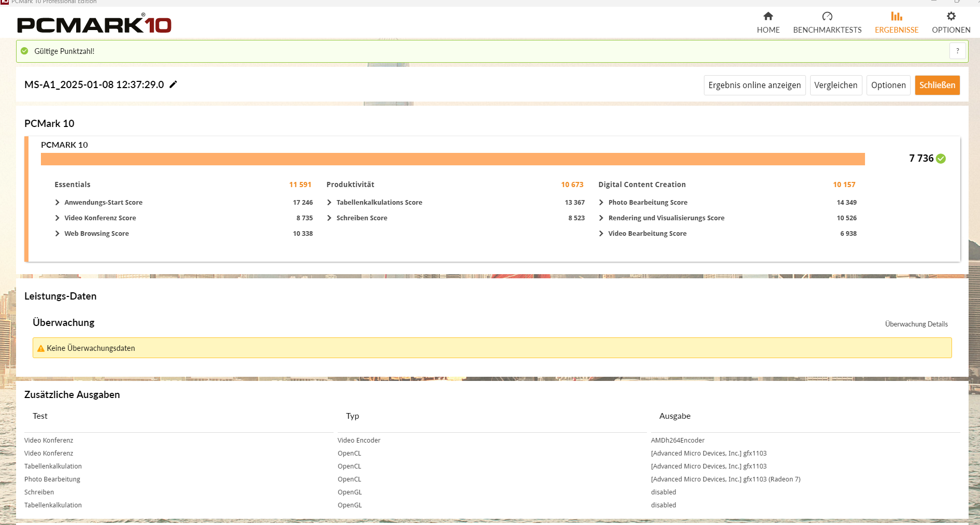The height and width of the screenshot is (525, 980).
Task: Click the Gültige Punktzahl! message
Action: tap(64, 51)
